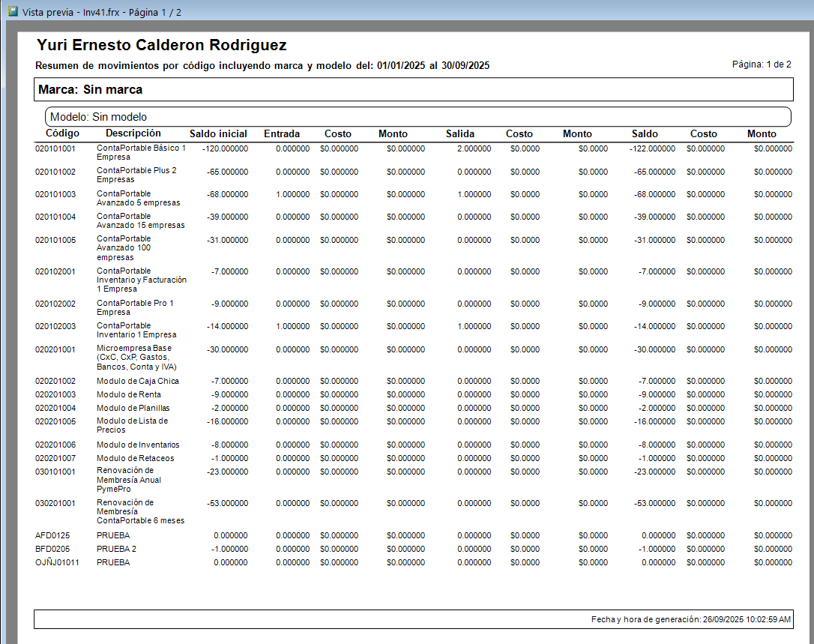Click the -122.000000 saldo value
This screenshot has height=644, width=814.
pyautogui.click(x=653, y=148)
